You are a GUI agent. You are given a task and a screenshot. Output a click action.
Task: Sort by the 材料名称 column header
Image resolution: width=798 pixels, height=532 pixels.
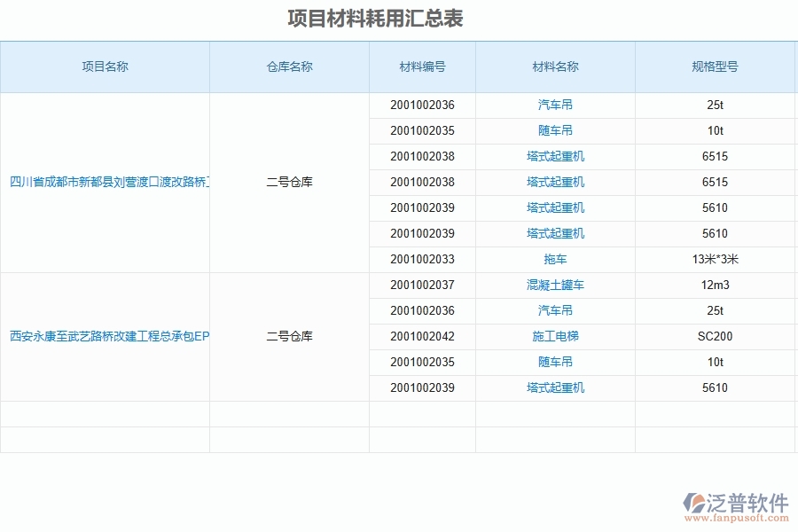tap(553, 66)
